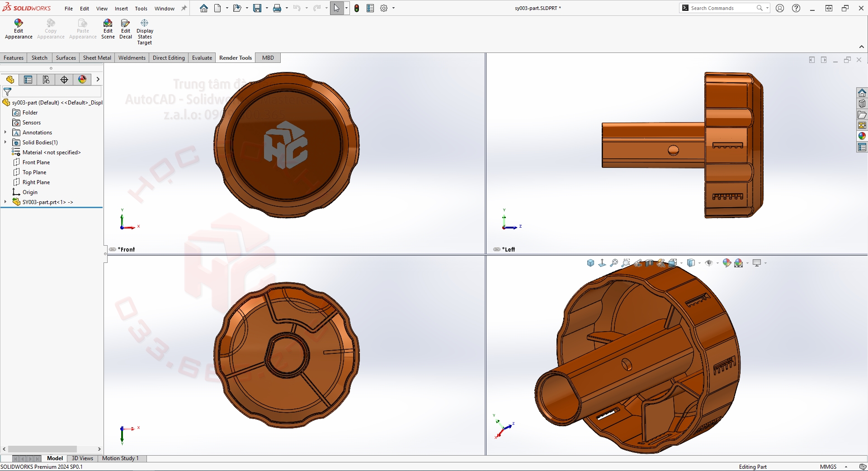Open the DimXpertManager tab
Image resolution: width=868 pixels, height=471 pixels.
(x=64, y=80)
